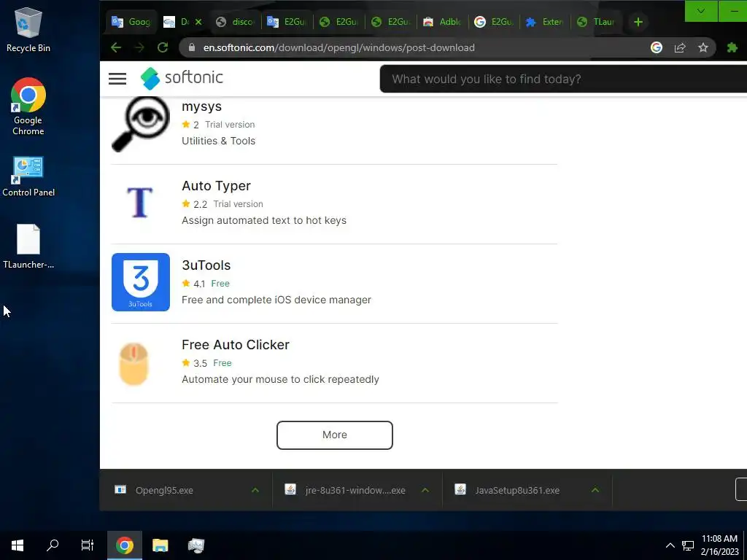747x560 pixels.
Task: Open Task View in the taskbar
Action: pos(88,545)
